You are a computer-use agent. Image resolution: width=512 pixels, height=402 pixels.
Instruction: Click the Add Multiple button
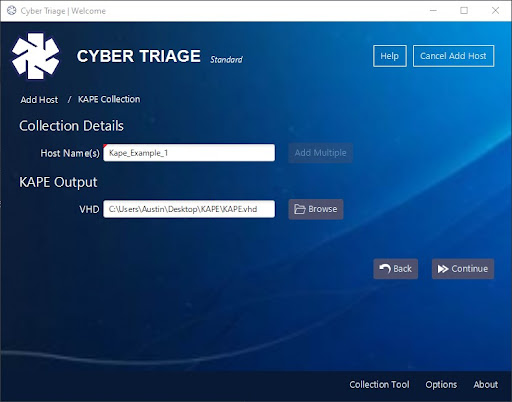point(320,153)
